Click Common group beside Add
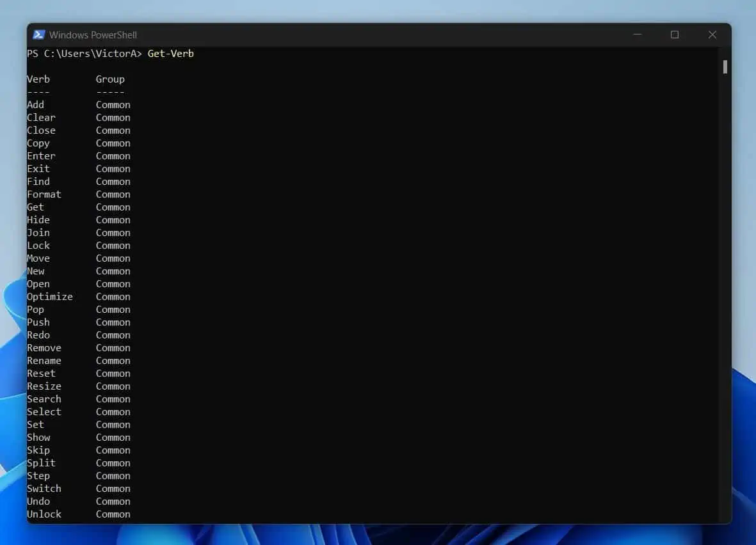The image size is (756, 545). (113, 104)
